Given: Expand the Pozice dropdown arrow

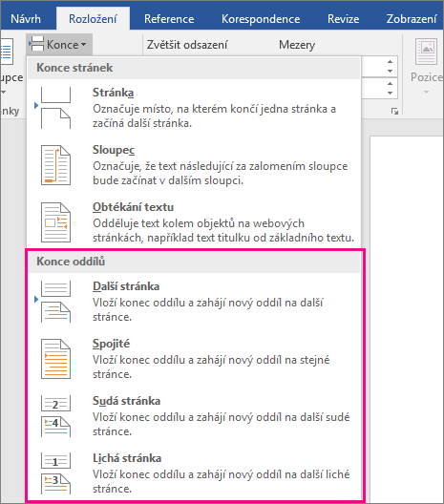Looking at the screenshot, I should tap(426, 93).
